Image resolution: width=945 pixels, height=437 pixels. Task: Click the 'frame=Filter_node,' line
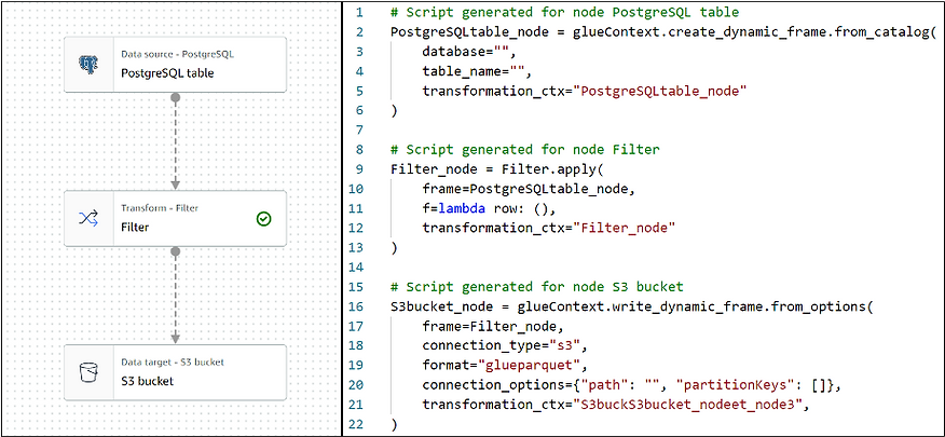tap(493, 326)
